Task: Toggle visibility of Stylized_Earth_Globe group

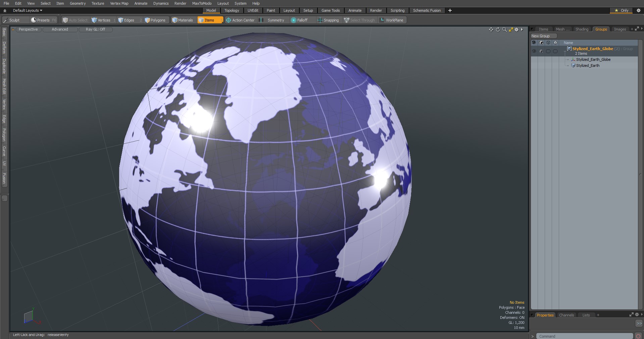Action: point(534,51)
